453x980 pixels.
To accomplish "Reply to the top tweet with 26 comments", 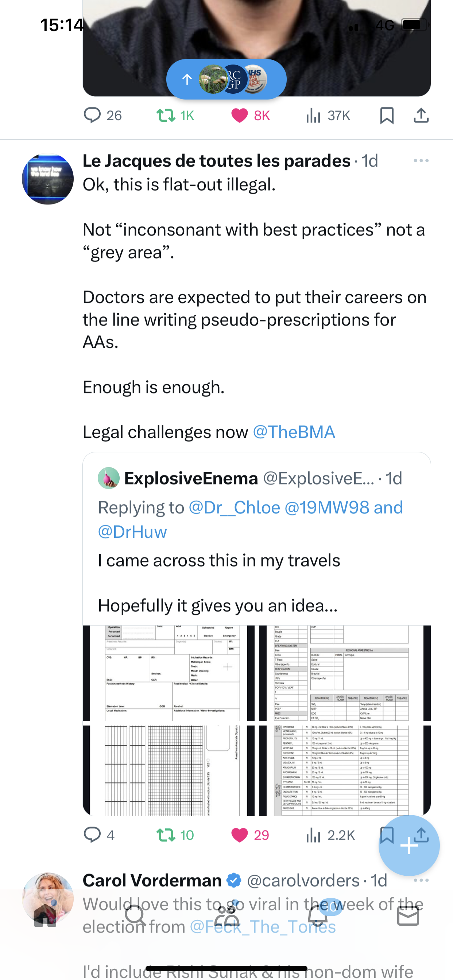I will click(x=102, y=115).
